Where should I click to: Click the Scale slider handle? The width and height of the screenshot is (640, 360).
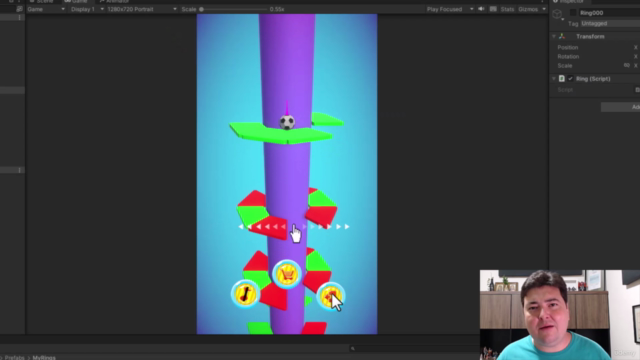201,9
